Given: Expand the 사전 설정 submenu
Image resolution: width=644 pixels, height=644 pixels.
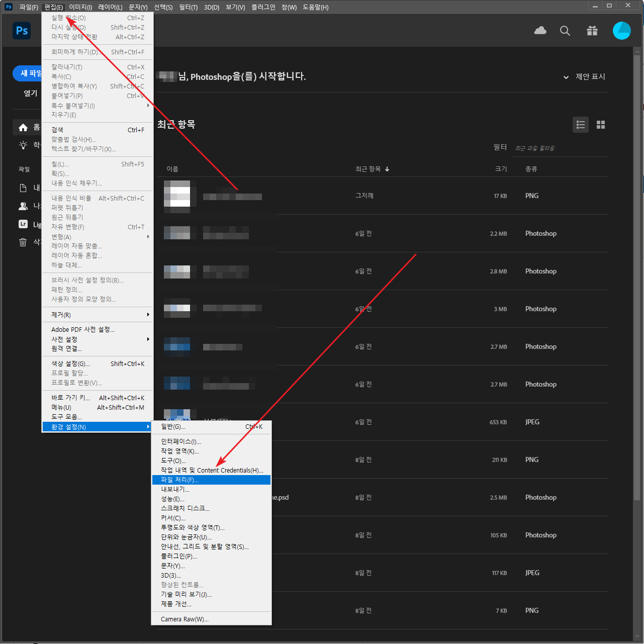Looking at the screenshot, I should click(98, 339).
